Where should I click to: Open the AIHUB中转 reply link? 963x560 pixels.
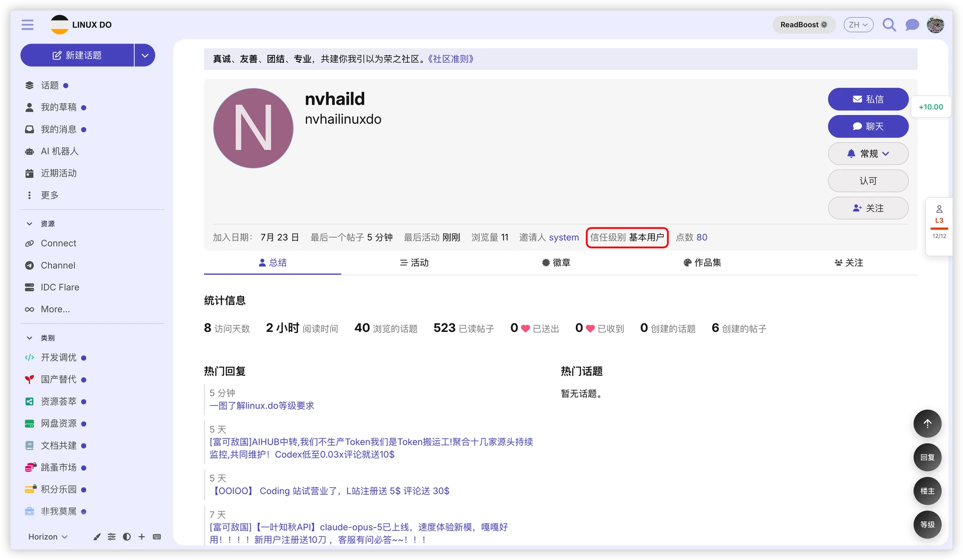click(371, 448)
